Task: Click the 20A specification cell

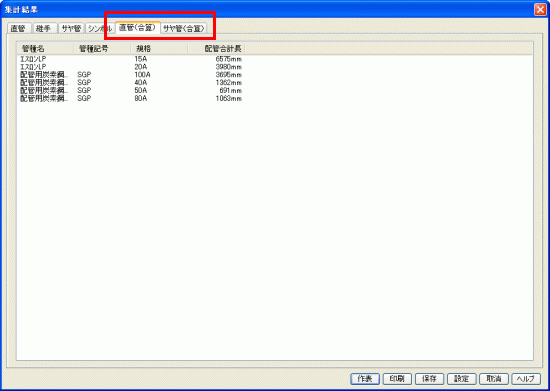Action: [x=141, y=67]
